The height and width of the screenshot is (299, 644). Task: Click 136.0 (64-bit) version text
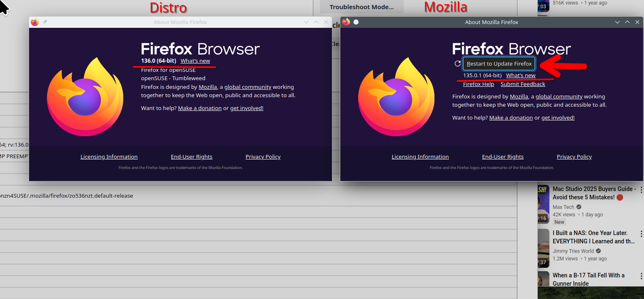click(159, 61)
